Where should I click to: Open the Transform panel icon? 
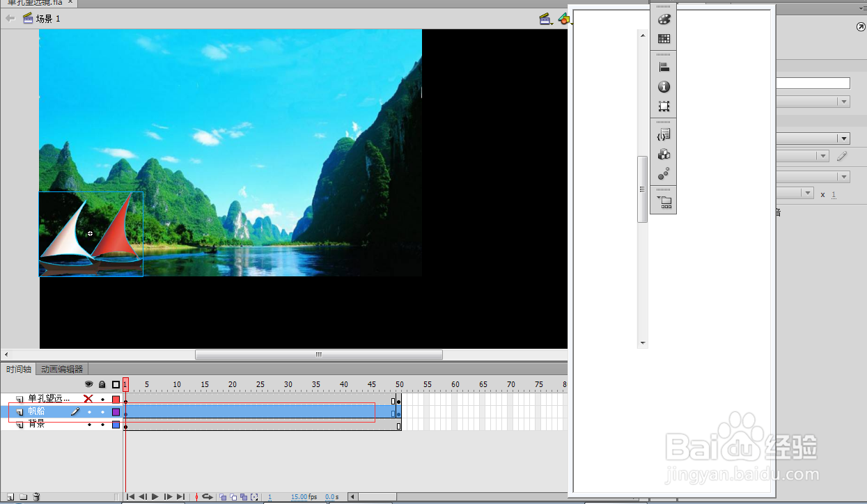click(x=664, y=107)
